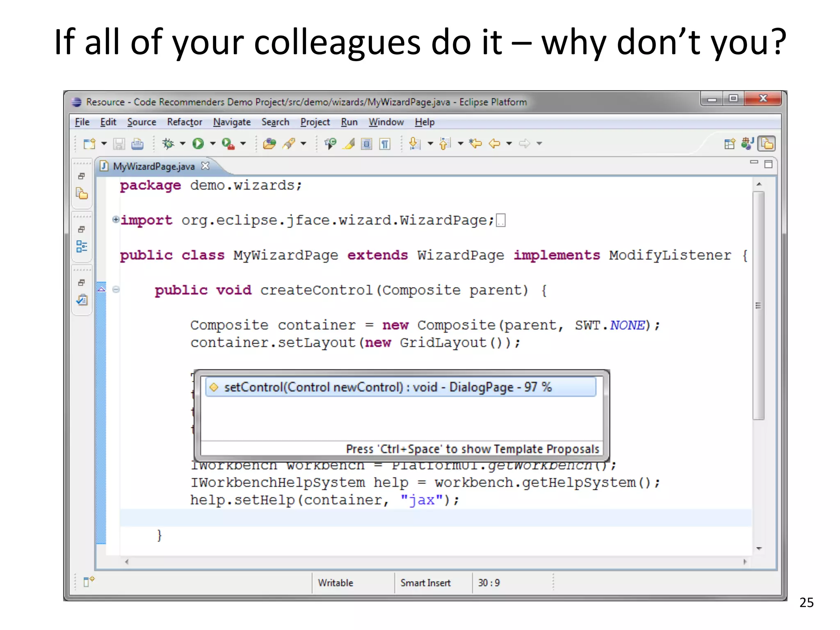The width and height of the screenshot is (840, 630).
Task: Open the Source menu
Action: click(x=142, y=122)
